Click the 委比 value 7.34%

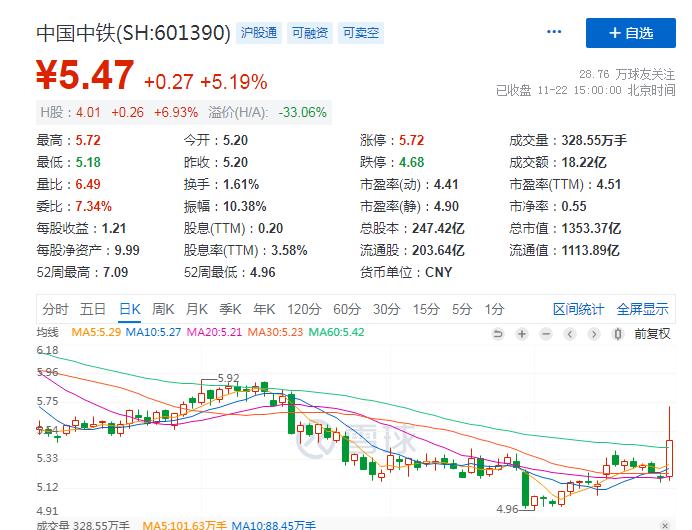93,207
